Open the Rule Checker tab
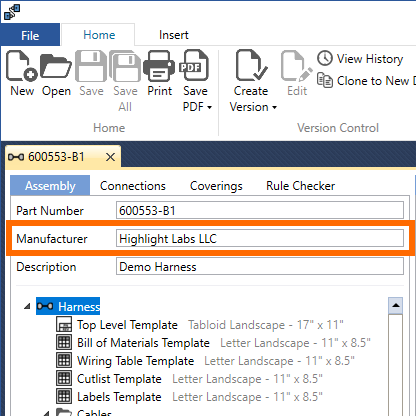Viewport: 416px width, 416px height. click(x=300, y=186)
